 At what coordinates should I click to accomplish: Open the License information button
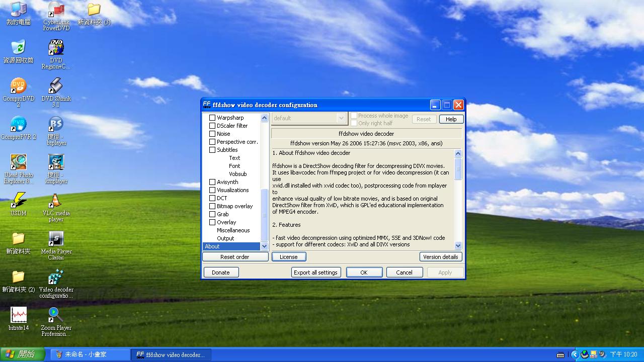click(x=289, y=257)
